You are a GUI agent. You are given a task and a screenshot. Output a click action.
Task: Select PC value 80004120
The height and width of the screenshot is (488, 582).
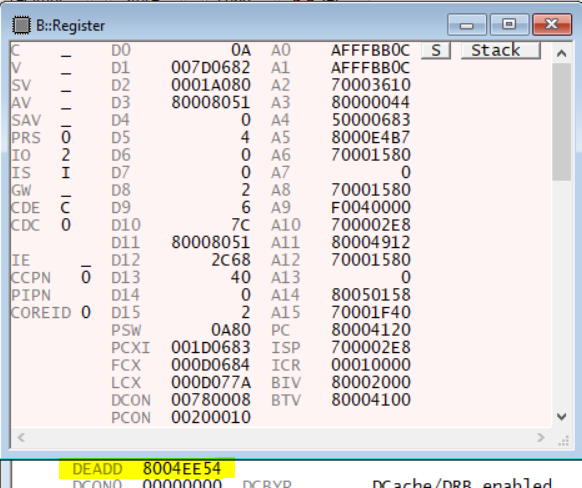coord(371,330)
